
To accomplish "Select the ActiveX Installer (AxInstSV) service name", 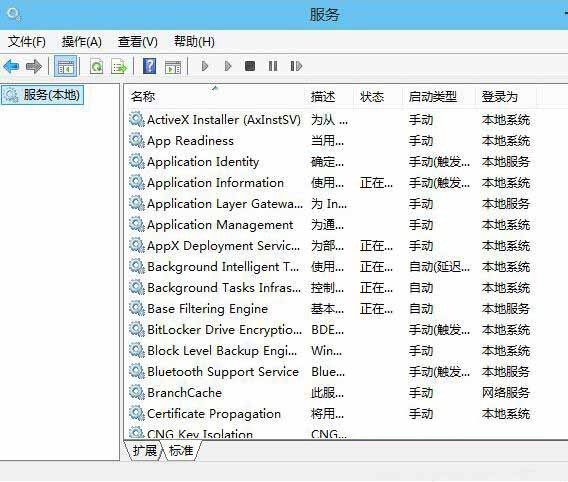I will pos(224,120).
